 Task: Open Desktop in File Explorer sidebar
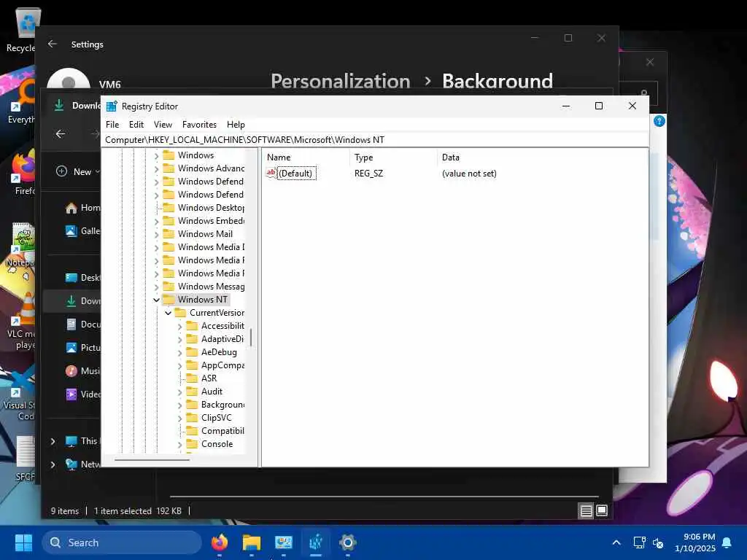tap(83, 278)
